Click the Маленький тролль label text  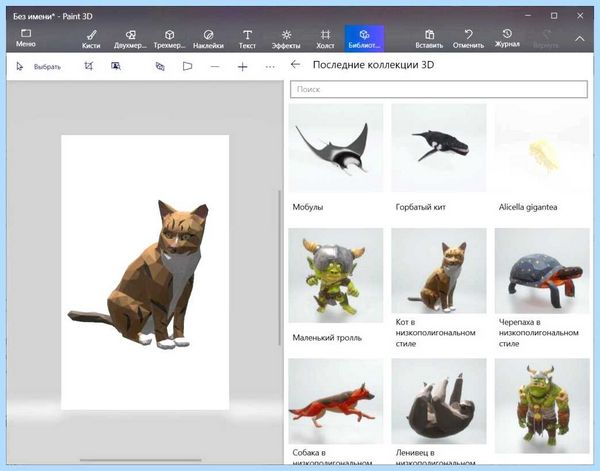point(327,337)
